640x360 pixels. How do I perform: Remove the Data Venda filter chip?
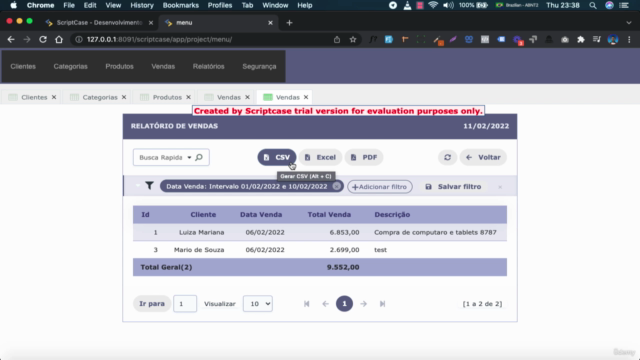click(336, 186)
